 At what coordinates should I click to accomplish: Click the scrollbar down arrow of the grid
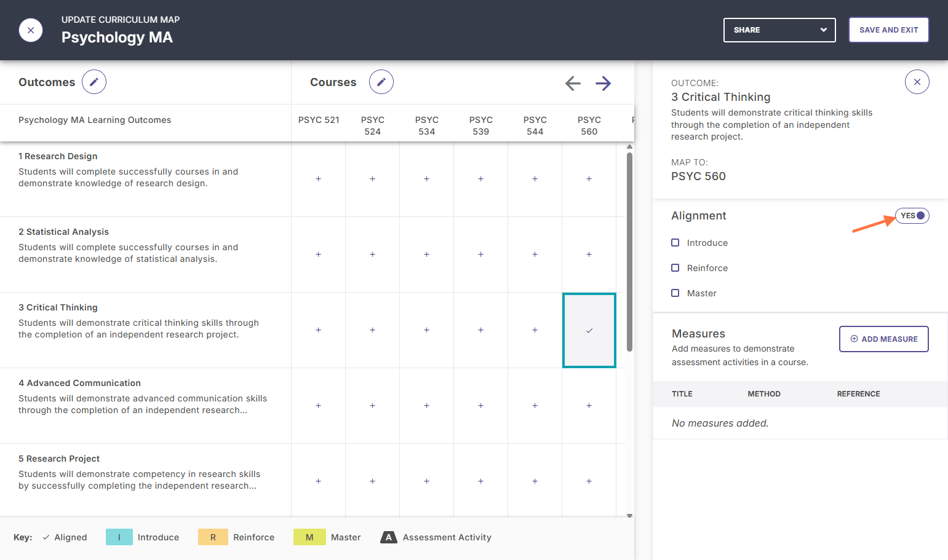point(629,516)
